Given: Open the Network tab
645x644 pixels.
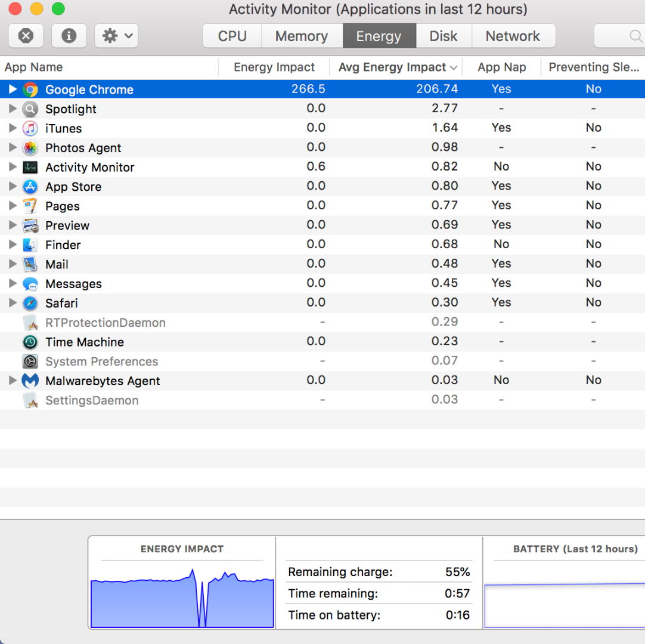Looking at the screenshot, I should coord(513,36).
